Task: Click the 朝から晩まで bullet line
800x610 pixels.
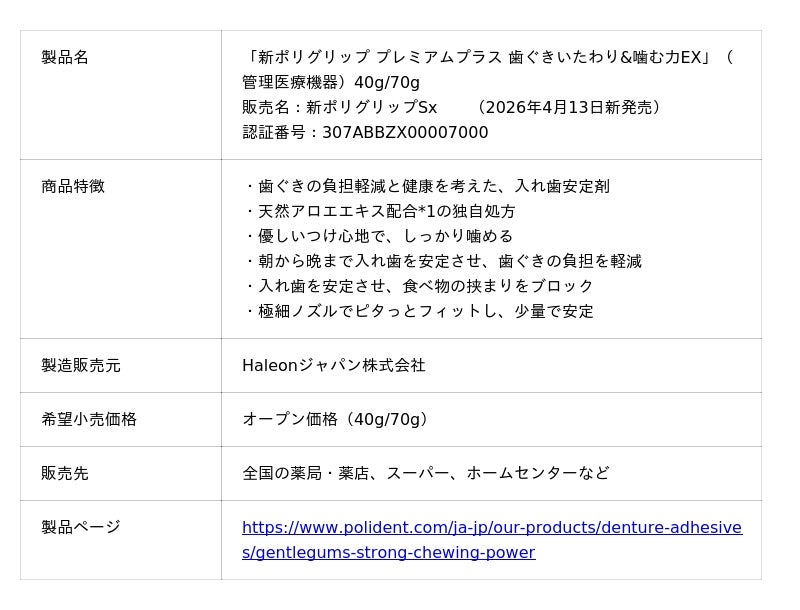Action: (x=442, y=262)
